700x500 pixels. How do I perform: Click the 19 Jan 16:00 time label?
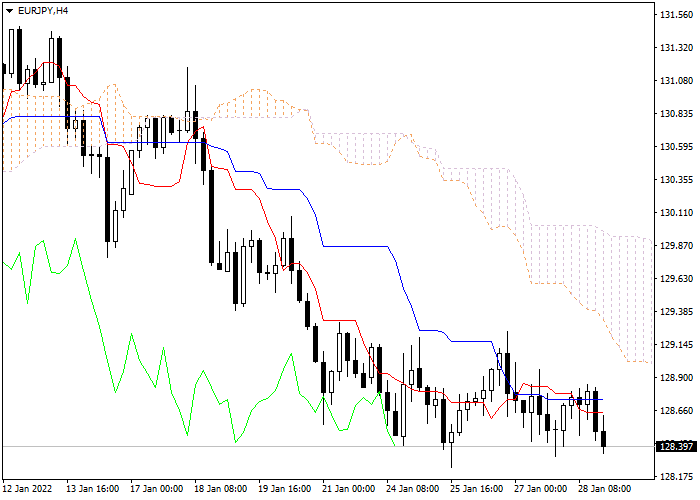point(285,489)
